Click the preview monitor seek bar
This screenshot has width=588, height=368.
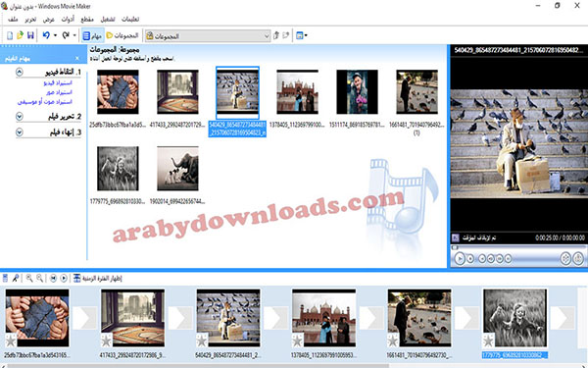pyautogui.click(x=517, y=247)
